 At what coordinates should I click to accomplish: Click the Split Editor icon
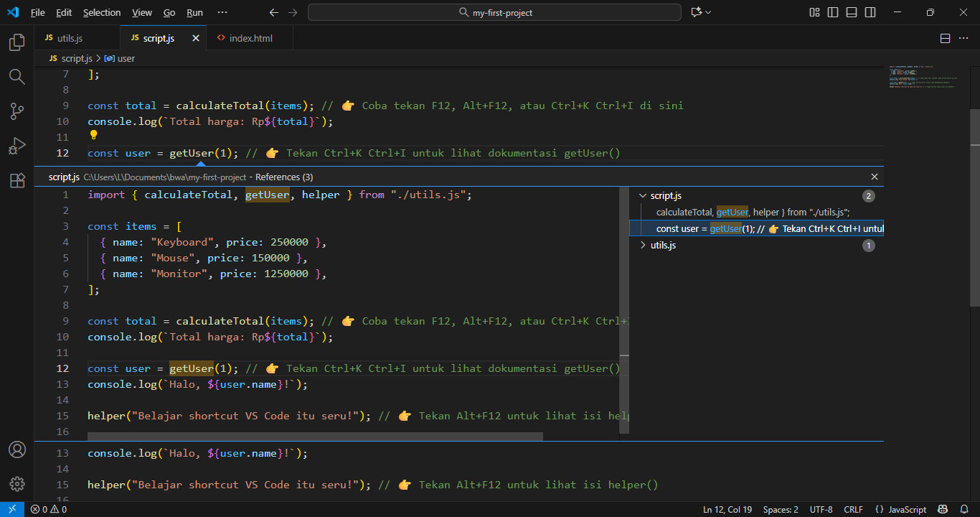[945, 38]
